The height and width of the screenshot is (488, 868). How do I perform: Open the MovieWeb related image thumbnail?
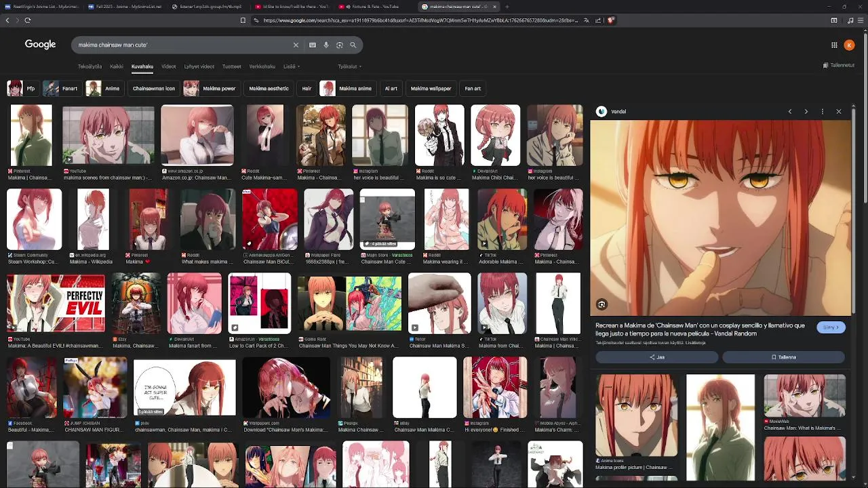pyautogui.click(x=805, y=395)
